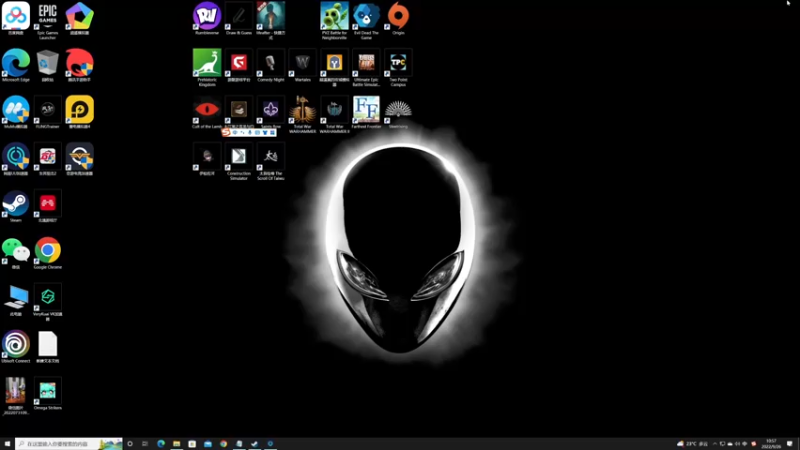Image resolution: width=800 pixels, height=450 pixels.
Task: Launch Farthest Frontier shortcut
Action: click(366, 112)
